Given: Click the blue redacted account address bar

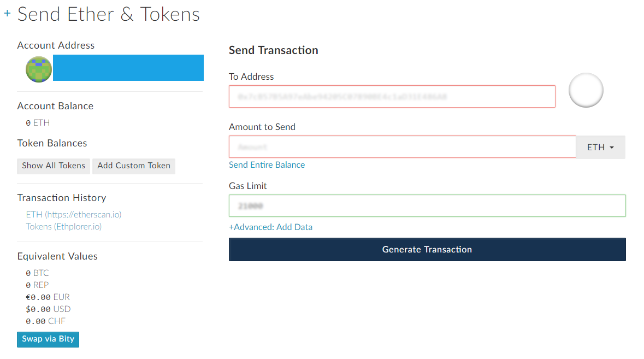Looking at the screenshot, I should (x=128, y=68).
